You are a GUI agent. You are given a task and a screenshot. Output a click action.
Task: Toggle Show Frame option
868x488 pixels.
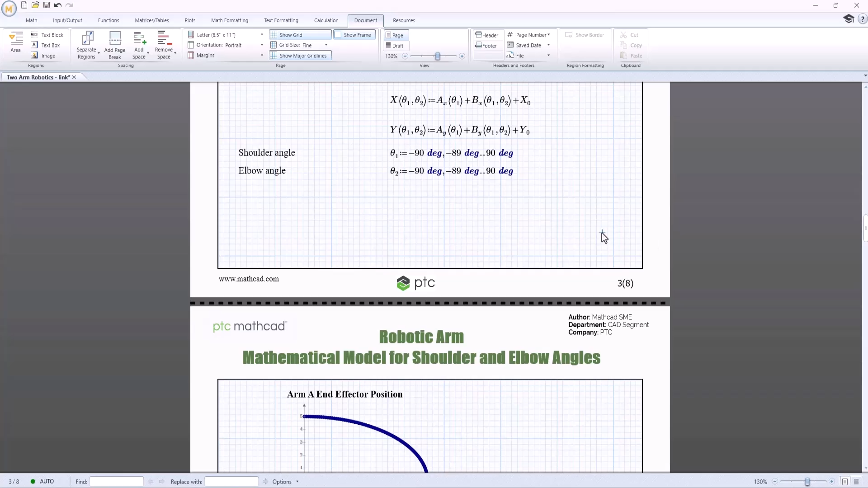pyautogui.click(x=354, y=35)
